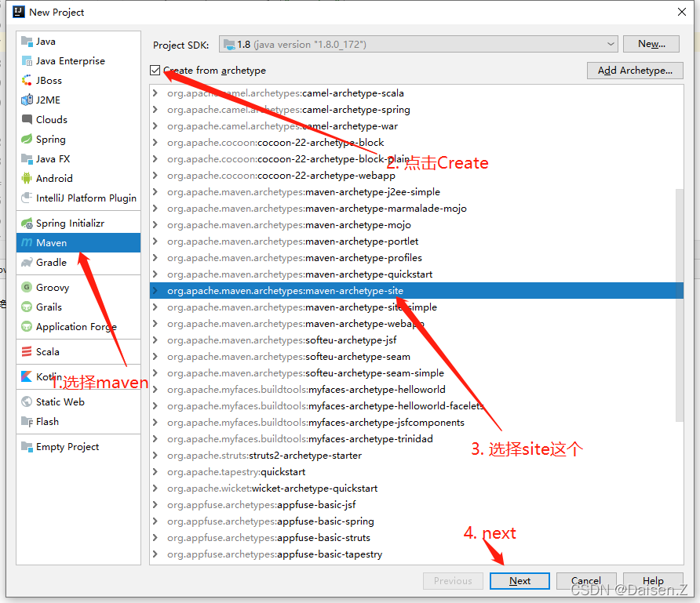700x603 pixels.
Task: Expand camel-archetype-scala node
Action: pyautogui.click(x=155, y=93)
